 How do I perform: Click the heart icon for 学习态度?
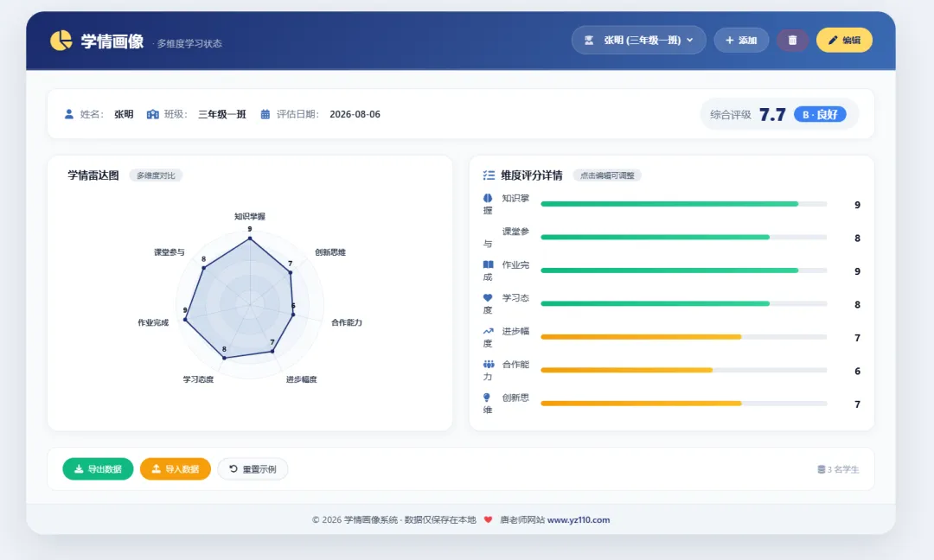coord(488,297)
